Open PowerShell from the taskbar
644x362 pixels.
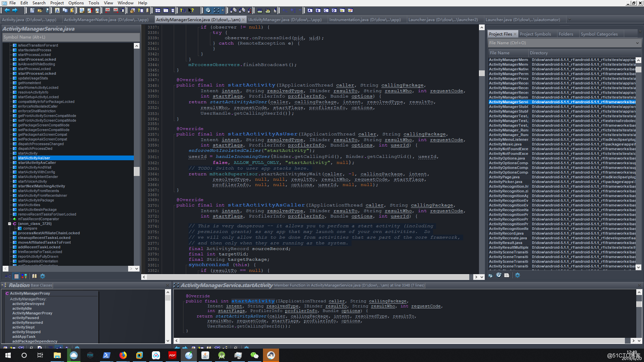pos(107,355)
